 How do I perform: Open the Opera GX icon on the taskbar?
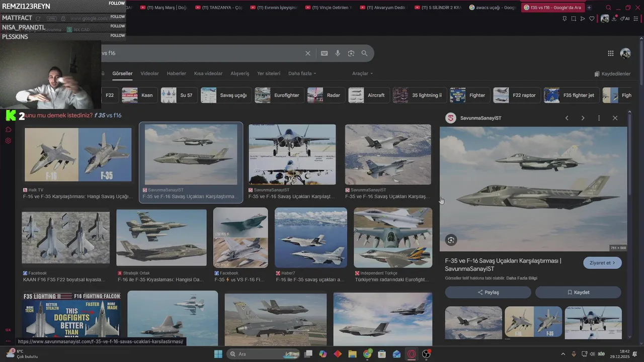[412, 354]
